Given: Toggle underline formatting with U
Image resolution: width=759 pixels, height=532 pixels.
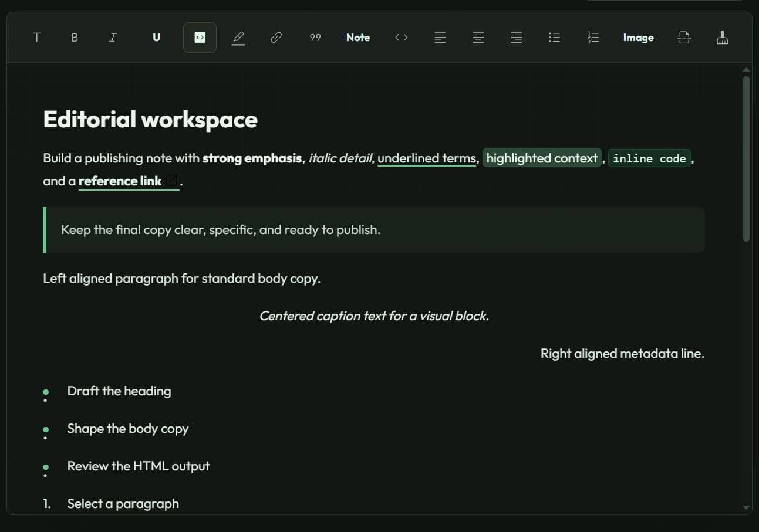Looking at the screenshot, I should 156,38.
